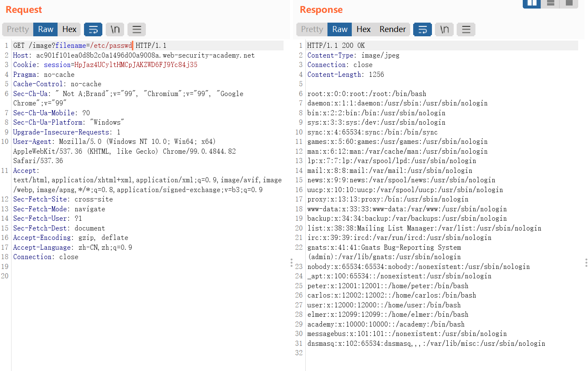
Task: Click the Response panel heading
Action: pos(321,9)
